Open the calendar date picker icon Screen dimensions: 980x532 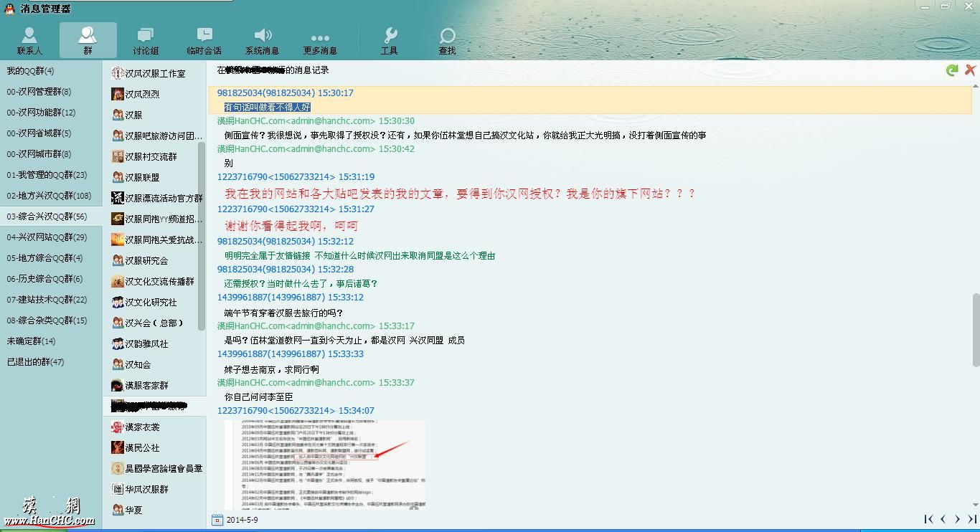pos(217,520)
